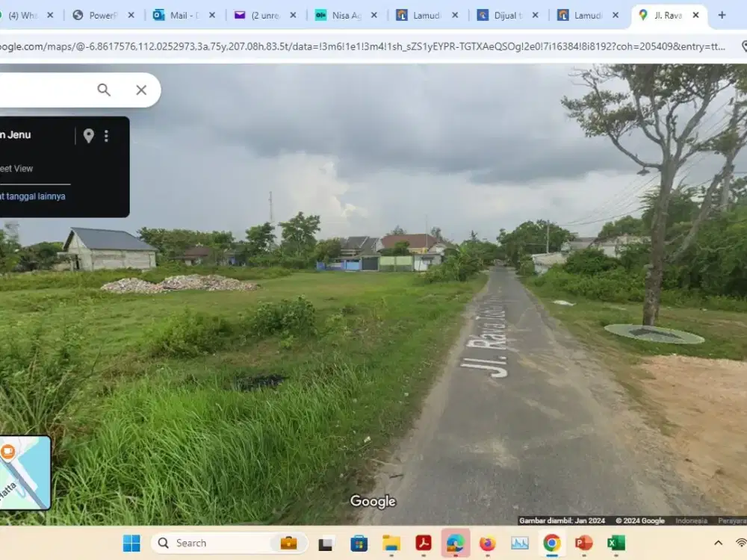Image resolution: width=747 pixels, height=560 pixels.
Task: Click the Street View label in panel
Action: (16, 169)
